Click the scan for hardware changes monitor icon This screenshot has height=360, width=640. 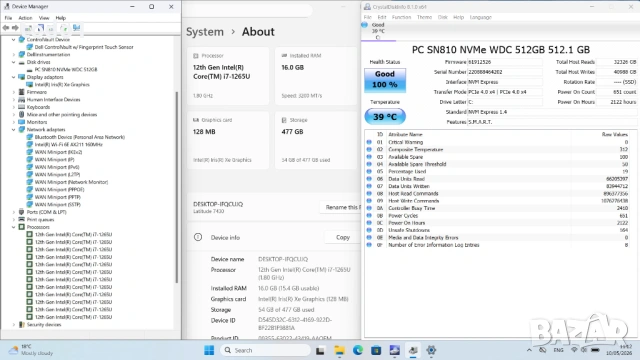coord(76,28)
